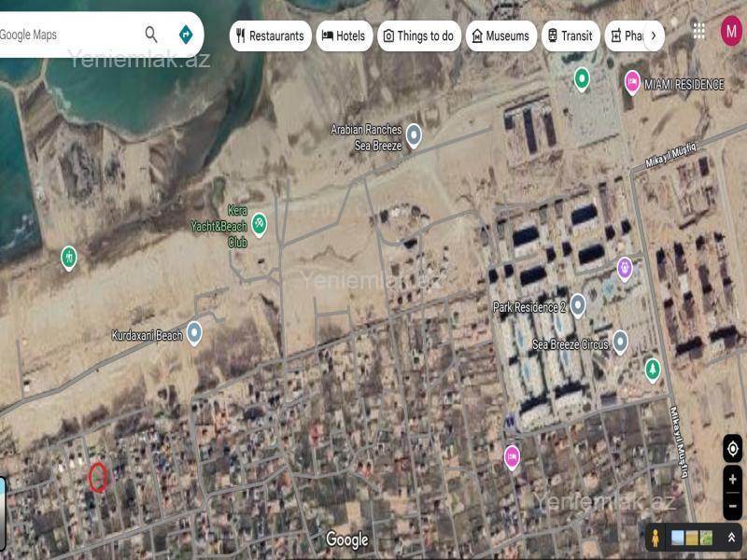Image resolution: width=747 pixels, height=560 pixels.
Task: Select the Street View pegman
Action: [x=656, y=538]
